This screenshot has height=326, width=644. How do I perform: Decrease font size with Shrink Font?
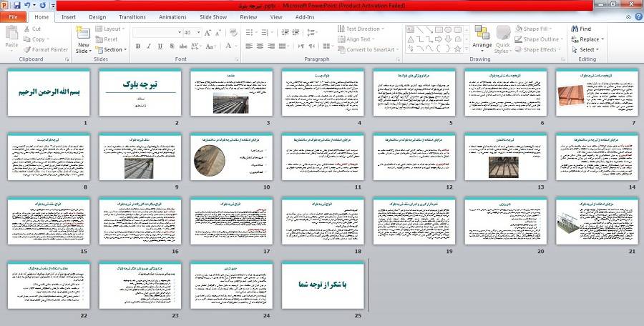coord(218,32)
